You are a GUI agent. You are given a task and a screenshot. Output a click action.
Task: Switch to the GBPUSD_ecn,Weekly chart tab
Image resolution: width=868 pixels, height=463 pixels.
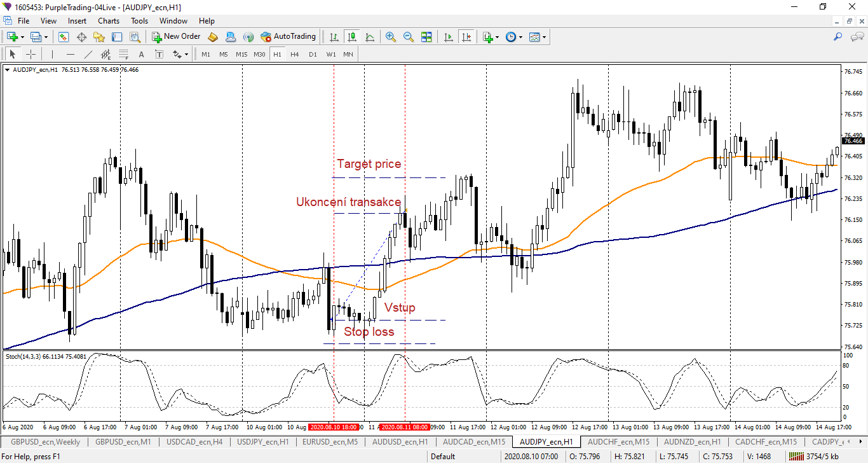(x=44, y=441)
